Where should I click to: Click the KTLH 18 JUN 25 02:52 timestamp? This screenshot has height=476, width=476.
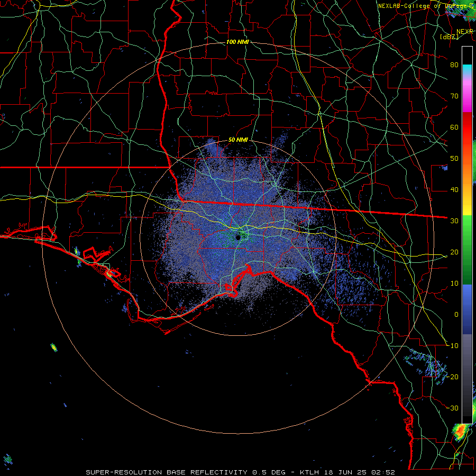tap(347, 472)
